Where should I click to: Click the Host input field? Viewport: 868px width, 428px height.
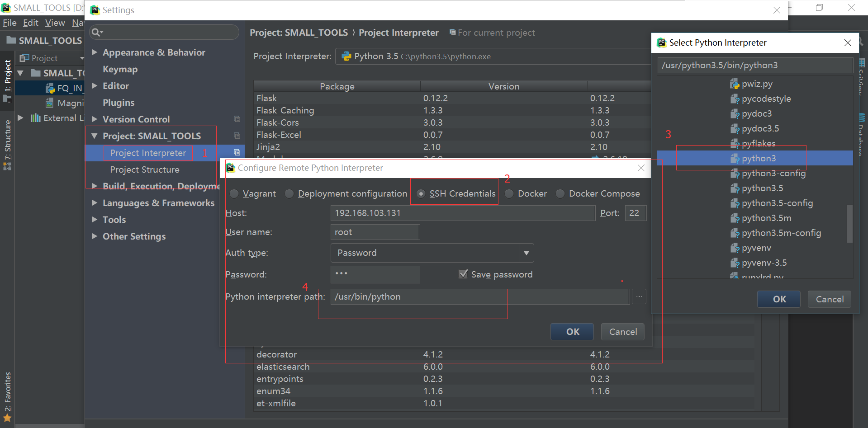coord(462,213)
